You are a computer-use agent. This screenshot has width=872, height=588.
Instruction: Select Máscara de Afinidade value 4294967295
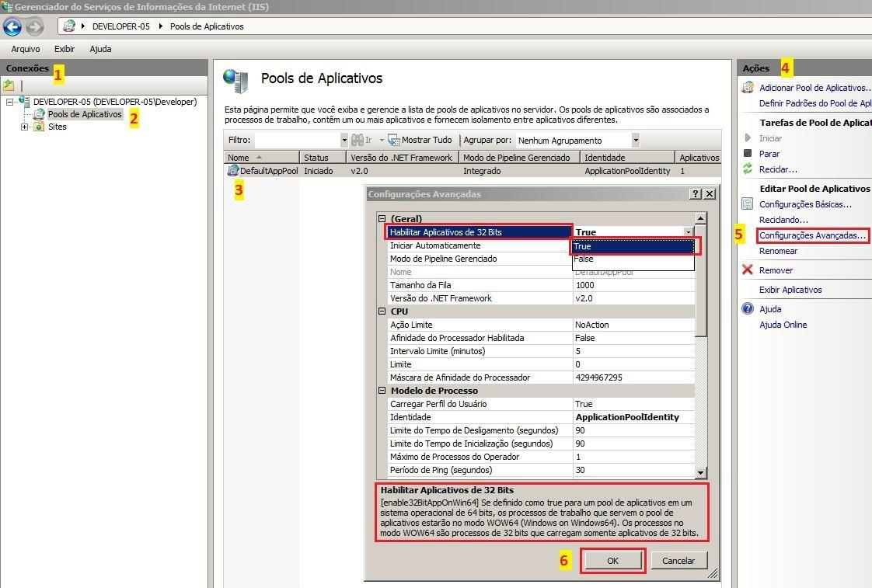(x=634, y=378)
